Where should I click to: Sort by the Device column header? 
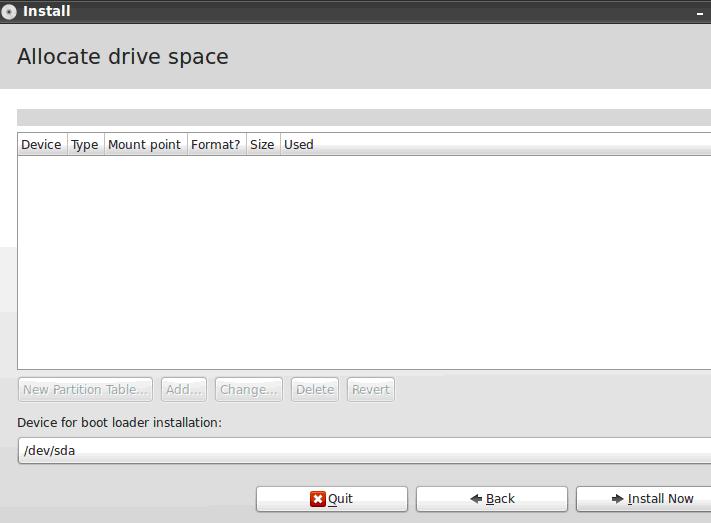coord(41,144)
